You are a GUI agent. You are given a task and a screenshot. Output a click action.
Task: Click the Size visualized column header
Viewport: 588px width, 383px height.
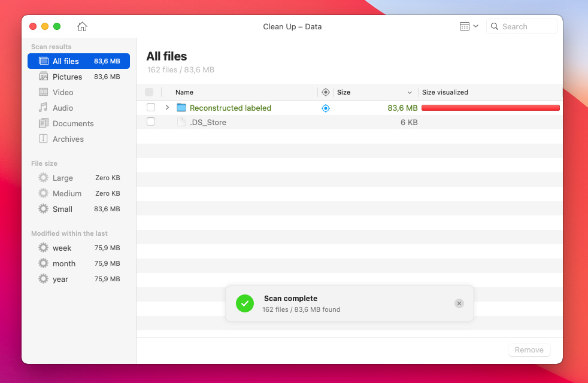tap(445, 92)
